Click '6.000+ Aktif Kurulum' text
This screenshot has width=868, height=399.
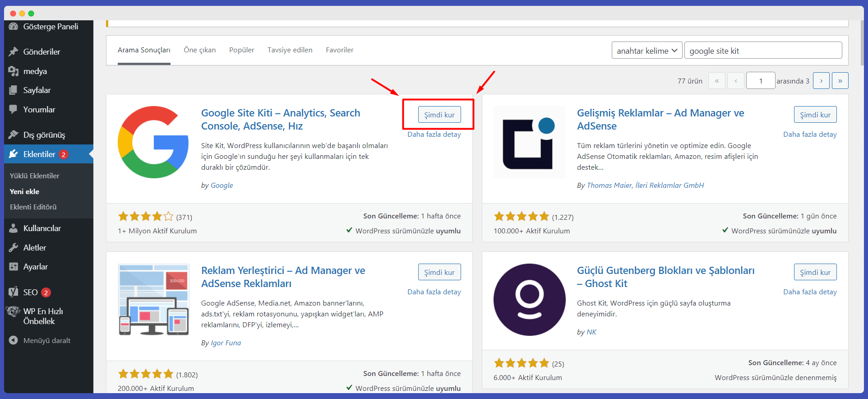click(x=528, y=378)
